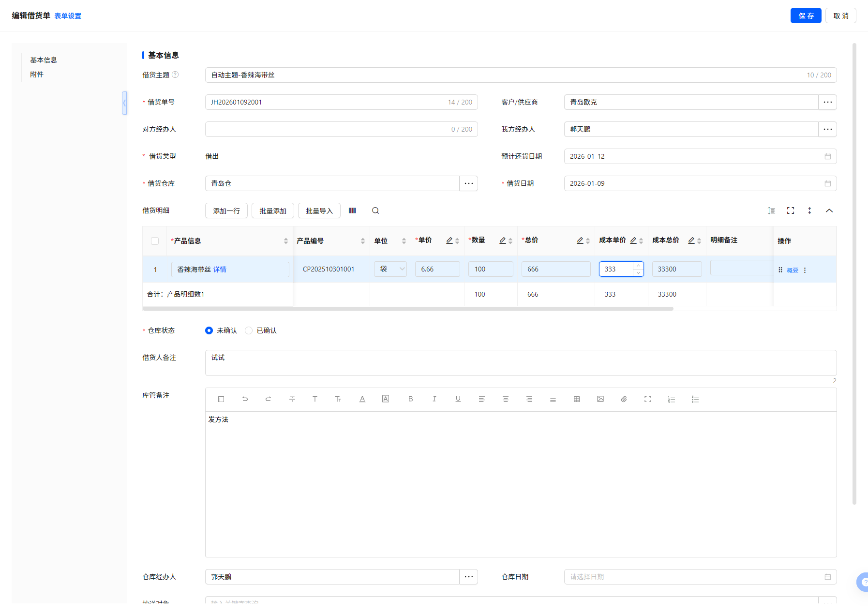Viewport: 868px width, 615px height.
Task: Collapse the 借货明细 section with the chevron
Action: [829, 210]
